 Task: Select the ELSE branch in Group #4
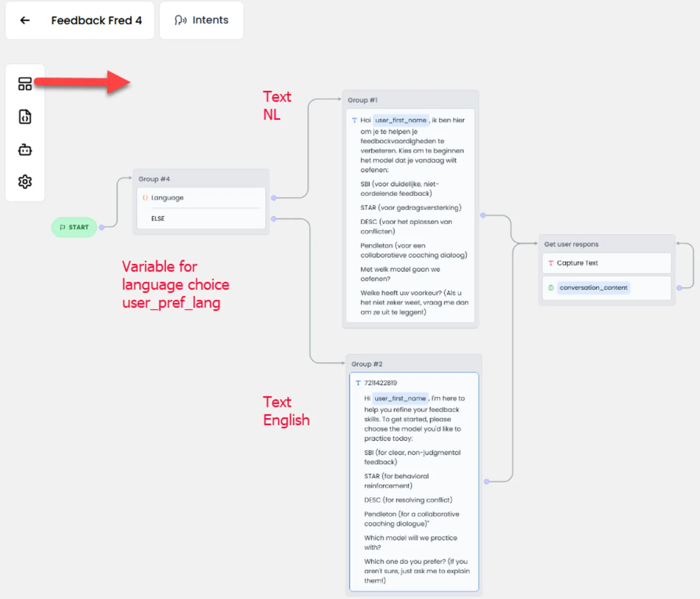158,218
